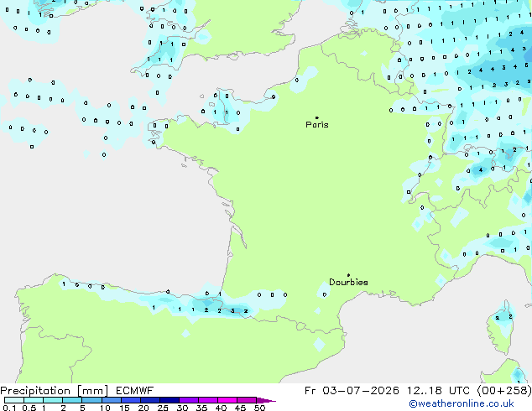Screen dimensions: 532x411
Task: Click the 25 legend value label
Action: [163, 408]
